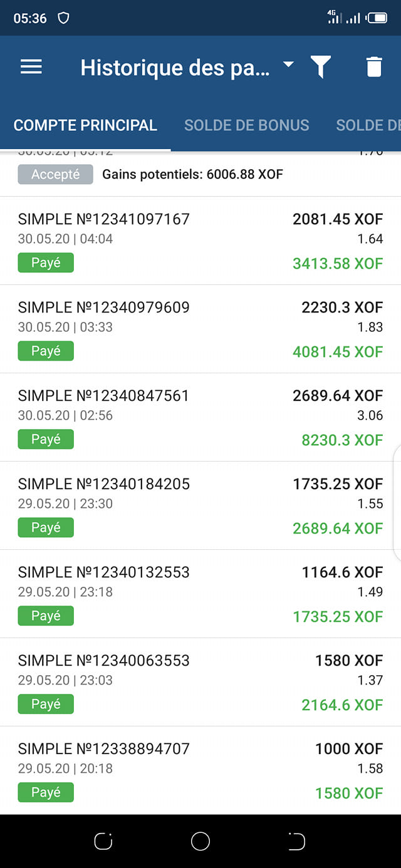
Task: Tap the Android recent apps button
Action: point(103,842)
